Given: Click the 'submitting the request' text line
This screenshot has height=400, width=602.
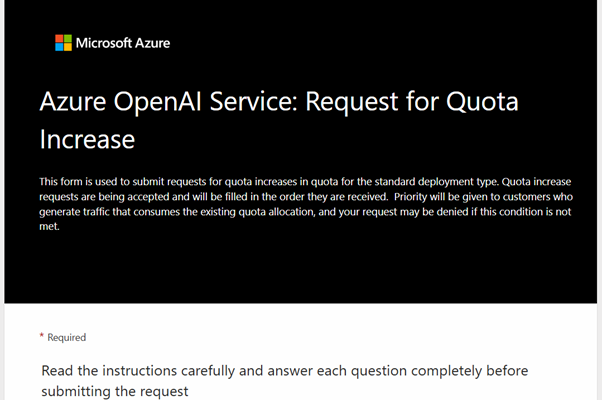Looking at the screenshot, I should (115, 392).
